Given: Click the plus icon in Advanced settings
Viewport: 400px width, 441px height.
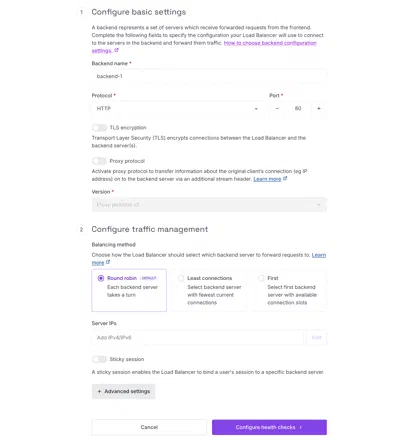Looking at the screenshot, I should point(99,391).
